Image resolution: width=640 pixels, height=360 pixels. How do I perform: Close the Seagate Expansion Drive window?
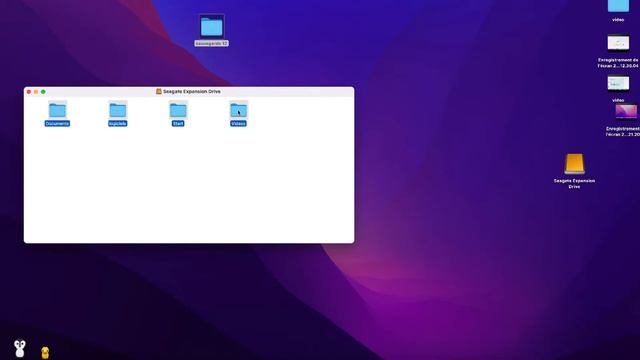[29, 92]
